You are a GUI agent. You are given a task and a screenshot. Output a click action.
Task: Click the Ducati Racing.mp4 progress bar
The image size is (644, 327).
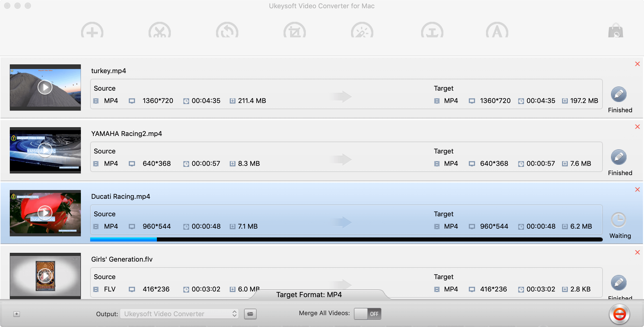346,239
